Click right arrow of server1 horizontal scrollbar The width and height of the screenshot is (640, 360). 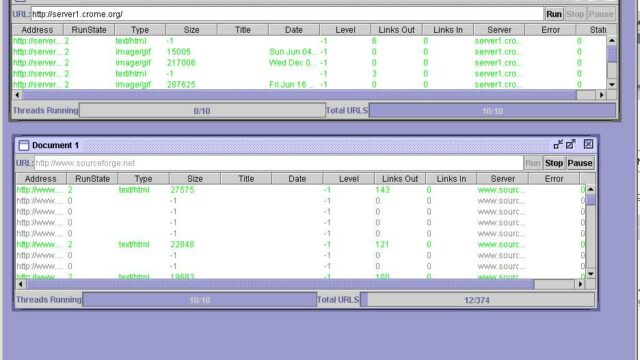click(602, 95)
